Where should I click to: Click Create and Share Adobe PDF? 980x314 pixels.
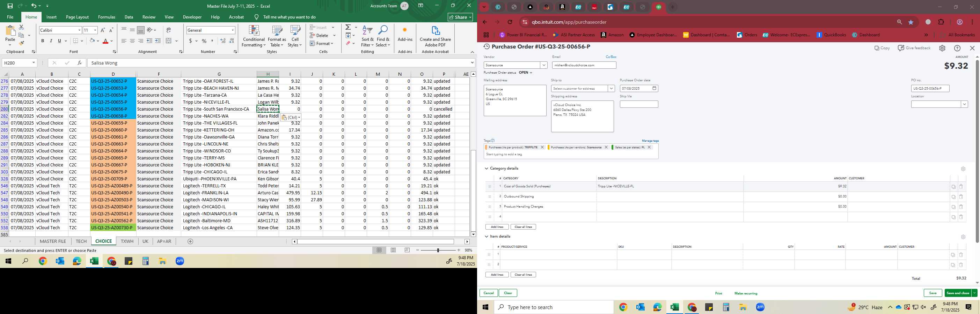pyautogui.click(x=435, y=37)
